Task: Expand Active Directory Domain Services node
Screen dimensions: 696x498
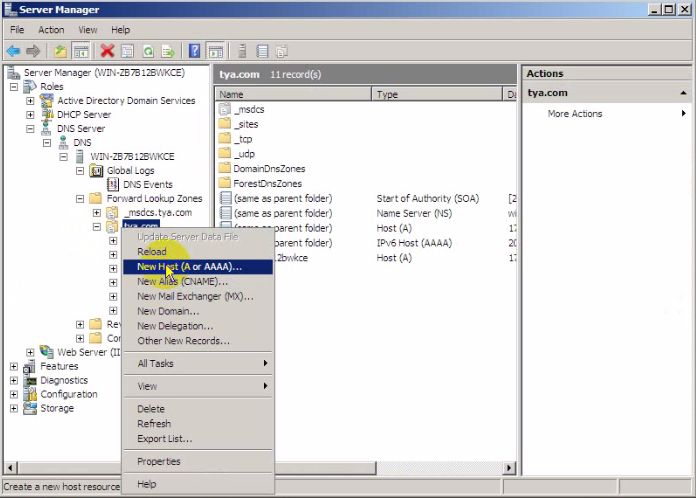Action: [x=30, y=101]
